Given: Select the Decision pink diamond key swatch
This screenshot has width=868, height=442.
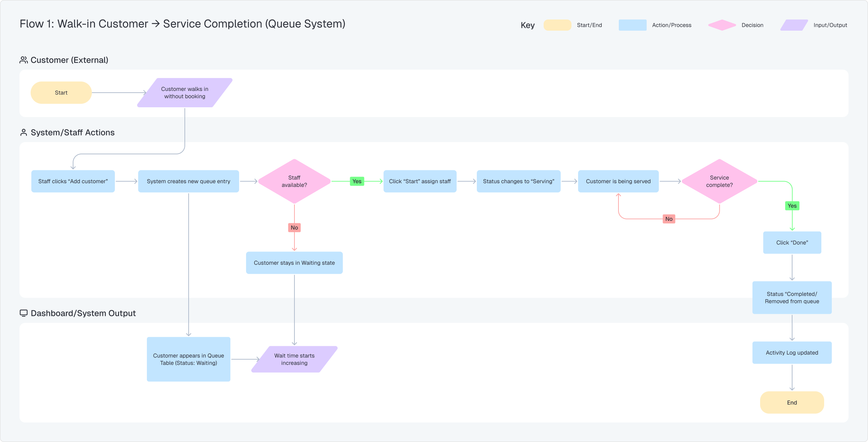Looking at the screenshot, I should [x=722, y=25].
